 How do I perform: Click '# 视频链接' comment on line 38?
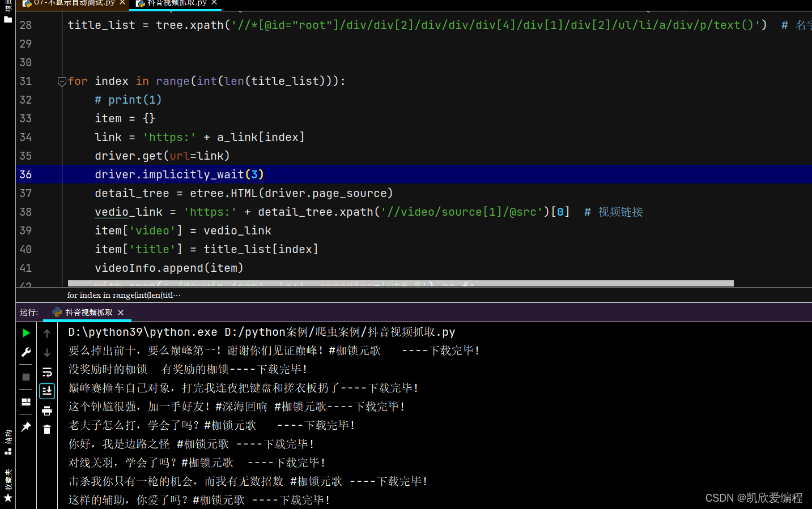614,212
